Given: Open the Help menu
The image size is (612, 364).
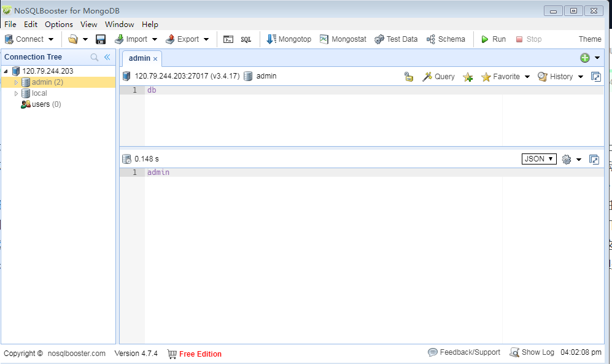Looking at the screenshot, I should click(150, 24).
